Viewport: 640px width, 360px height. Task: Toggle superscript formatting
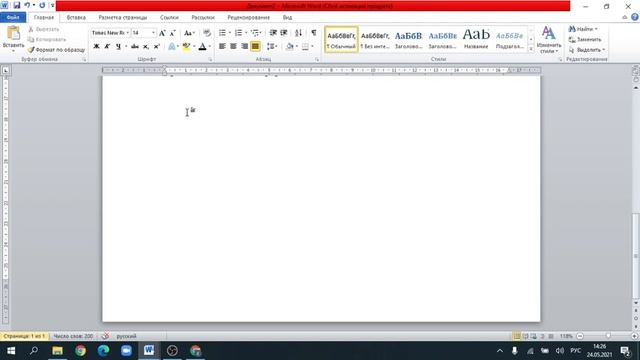point(156,47)
